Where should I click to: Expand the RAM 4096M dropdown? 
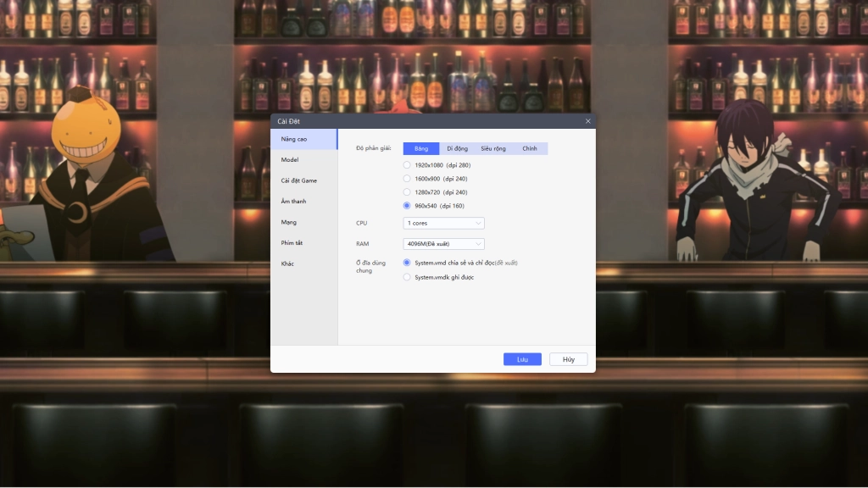(443, 244)
